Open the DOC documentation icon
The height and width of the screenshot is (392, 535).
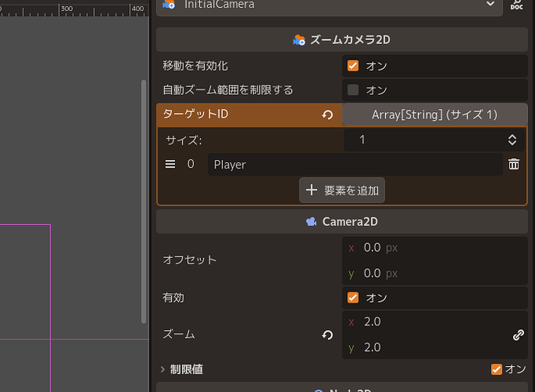(x=517, y=5)
